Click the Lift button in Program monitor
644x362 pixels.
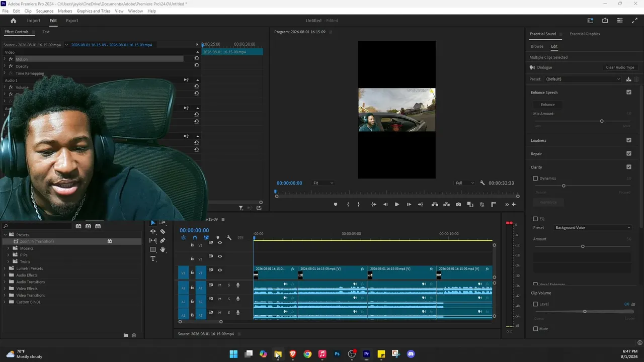[x=435, y=205]
